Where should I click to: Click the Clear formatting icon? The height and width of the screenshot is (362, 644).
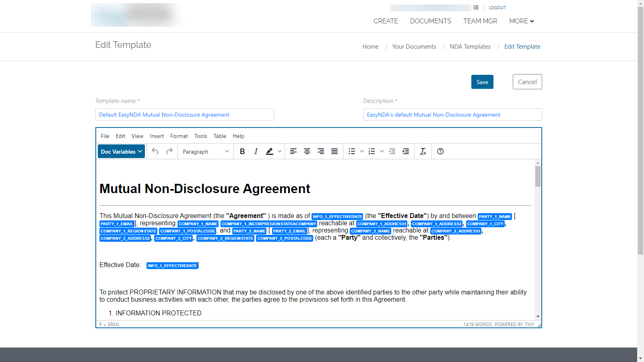pyautogui.click(x=423, y=151)
